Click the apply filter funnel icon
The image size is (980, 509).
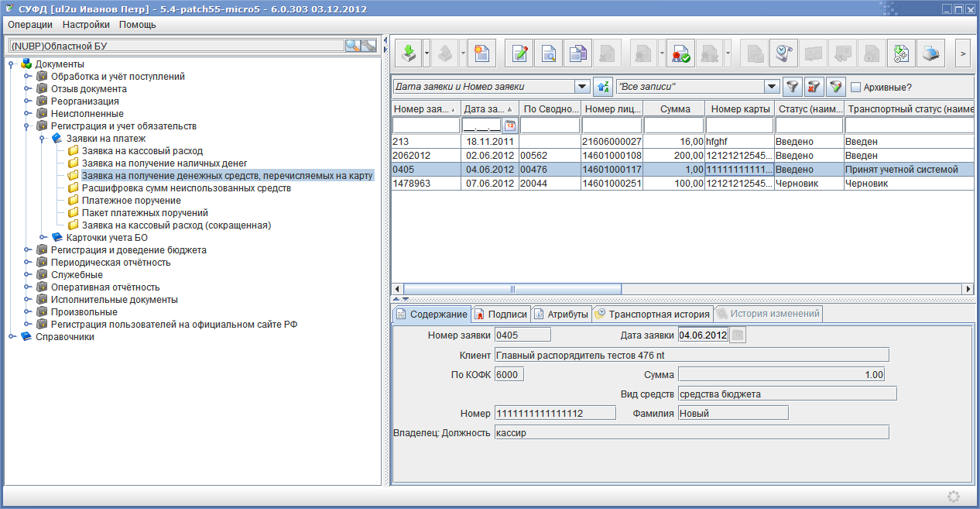[x=792, y=87]
